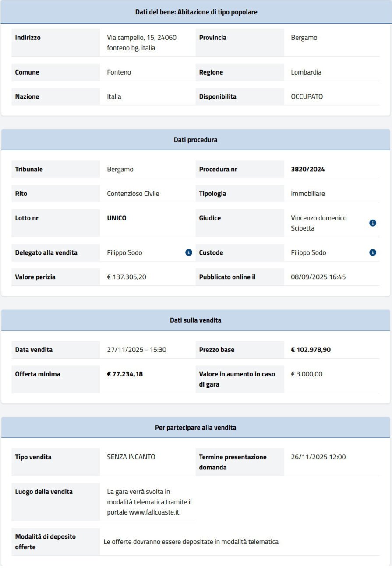Click the OCCUPATO availability status
Viewport: 392px width, 568px height.
click(x=307, y=96)
